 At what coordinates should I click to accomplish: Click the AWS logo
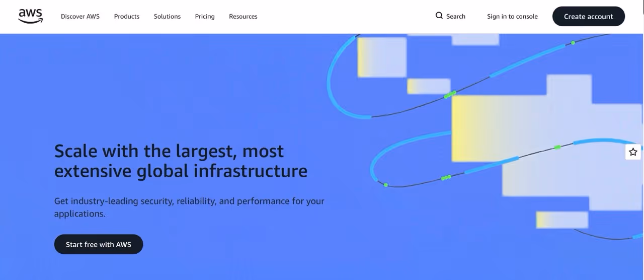click(31, 16)
